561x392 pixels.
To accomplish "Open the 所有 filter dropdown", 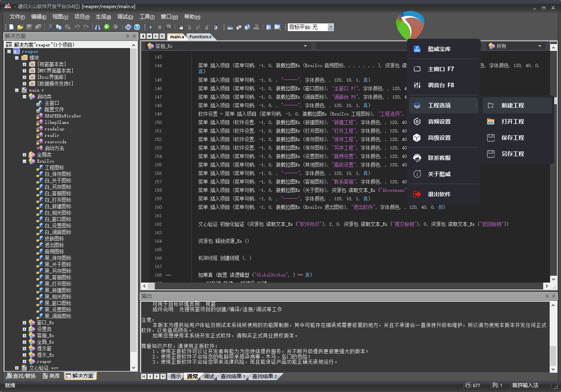I will 540,46.
